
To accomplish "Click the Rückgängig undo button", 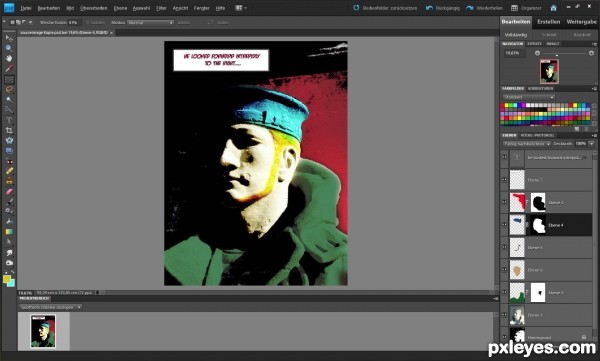I will coord(443,8).
